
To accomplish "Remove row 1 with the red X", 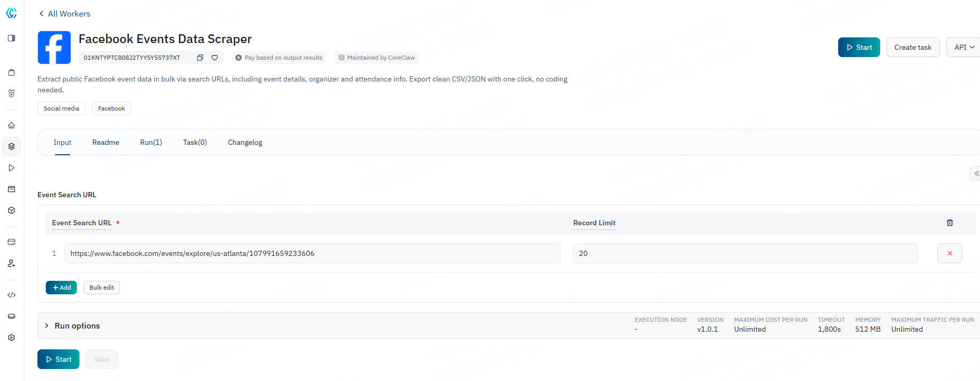I will click(x=949, y=253).
